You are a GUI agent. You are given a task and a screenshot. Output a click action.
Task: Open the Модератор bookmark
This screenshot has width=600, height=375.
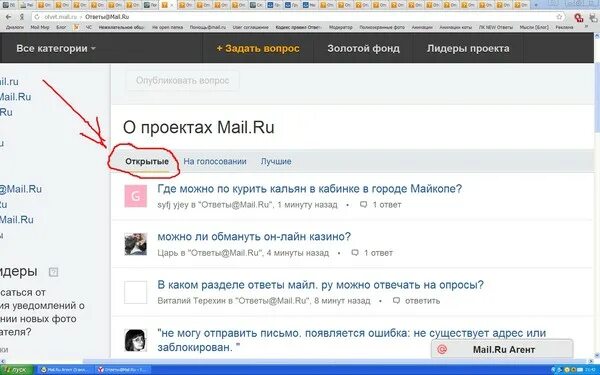point(341,27)
